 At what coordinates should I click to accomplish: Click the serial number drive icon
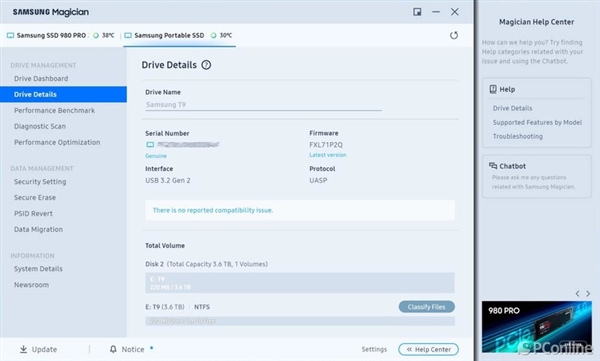click(150, 145)
